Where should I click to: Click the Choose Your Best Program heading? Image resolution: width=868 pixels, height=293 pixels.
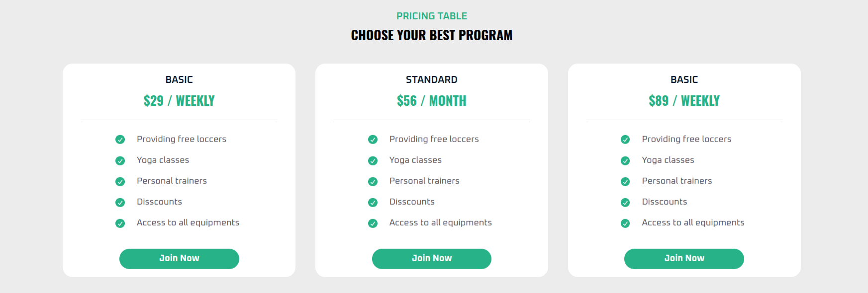(x=431, y=35)
